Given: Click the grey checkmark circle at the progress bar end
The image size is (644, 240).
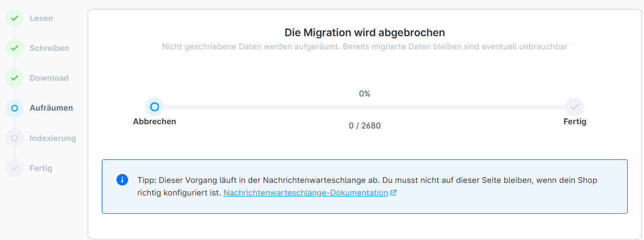Looking at the screenshot, I should [575, 107].
